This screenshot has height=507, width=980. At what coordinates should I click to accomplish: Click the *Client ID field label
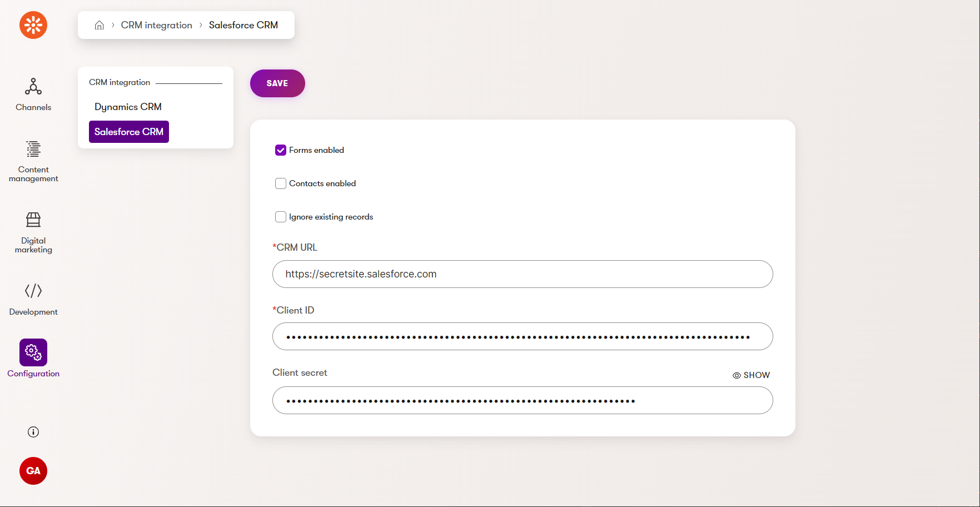pos(293,310)
